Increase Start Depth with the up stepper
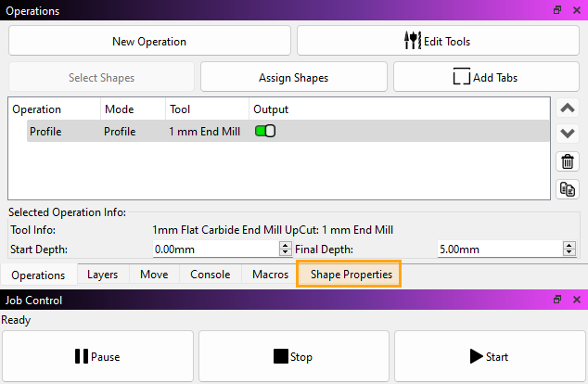 point(285,245)
